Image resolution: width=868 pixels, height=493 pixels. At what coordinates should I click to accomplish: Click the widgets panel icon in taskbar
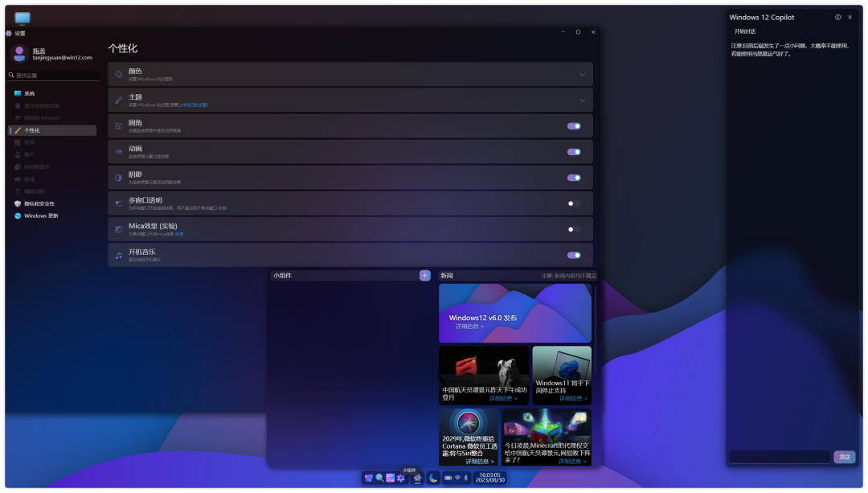391,478
